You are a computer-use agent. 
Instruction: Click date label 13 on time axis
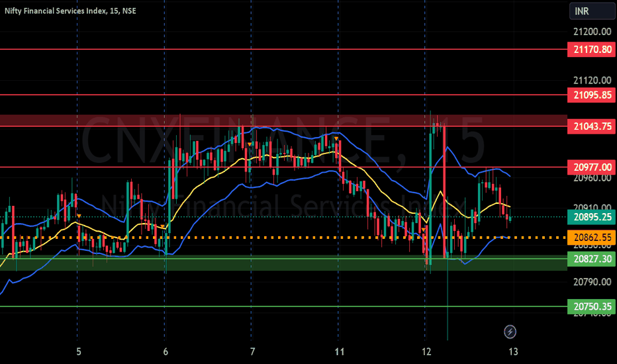(x=514, y=351)
